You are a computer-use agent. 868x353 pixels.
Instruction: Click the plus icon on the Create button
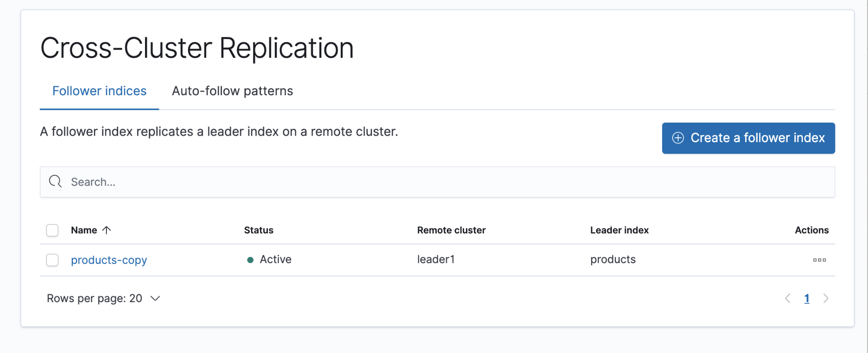tap(678, 138)
